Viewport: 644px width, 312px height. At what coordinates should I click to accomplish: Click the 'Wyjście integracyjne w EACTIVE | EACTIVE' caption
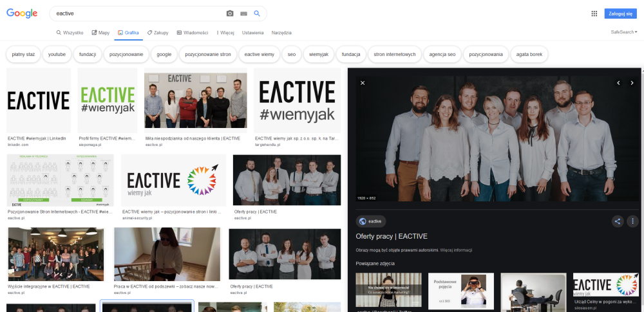pos(48,286)
